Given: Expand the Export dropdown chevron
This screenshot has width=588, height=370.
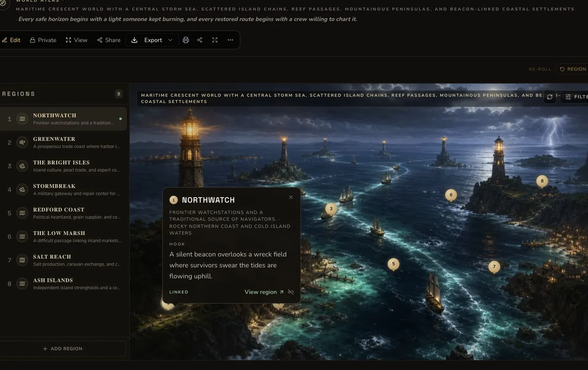Looking at the screenshot, I should [x=170, y=40].
